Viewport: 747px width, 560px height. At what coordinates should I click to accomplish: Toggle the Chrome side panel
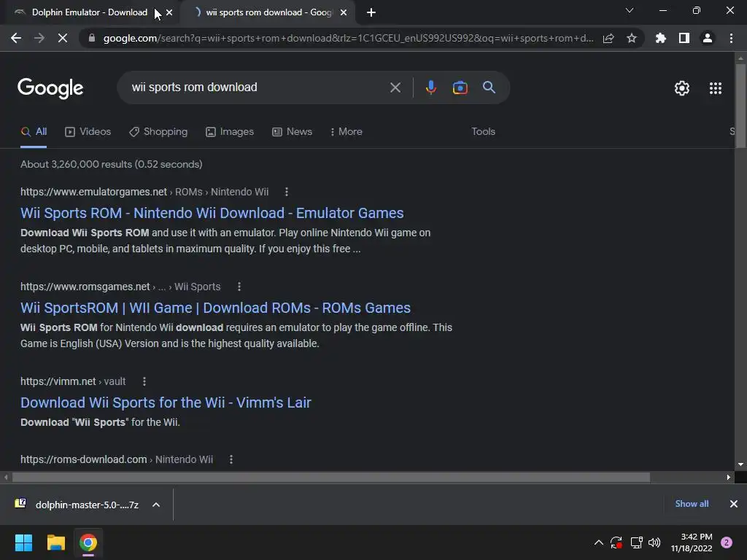[x=684, y=38]
